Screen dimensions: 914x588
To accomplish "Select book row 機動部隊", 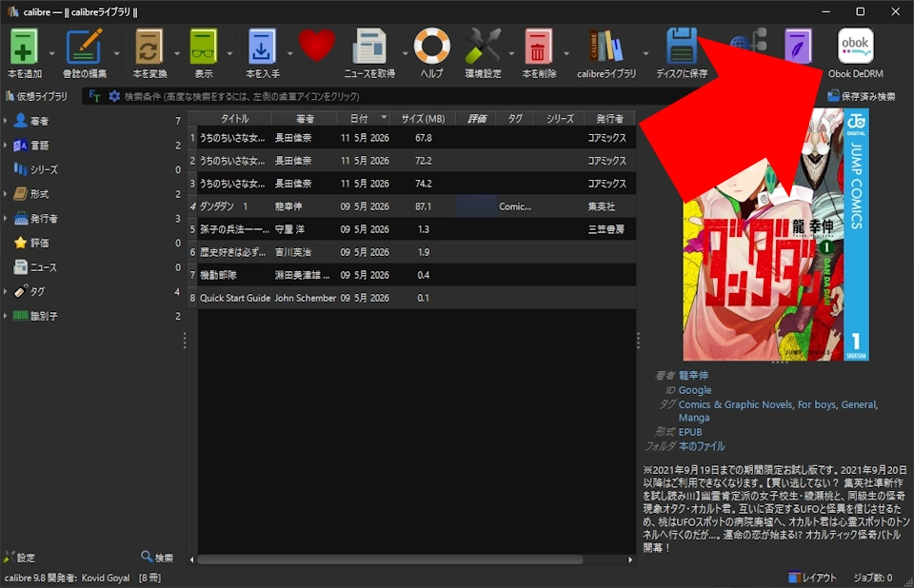I will [x=411, y=275].
